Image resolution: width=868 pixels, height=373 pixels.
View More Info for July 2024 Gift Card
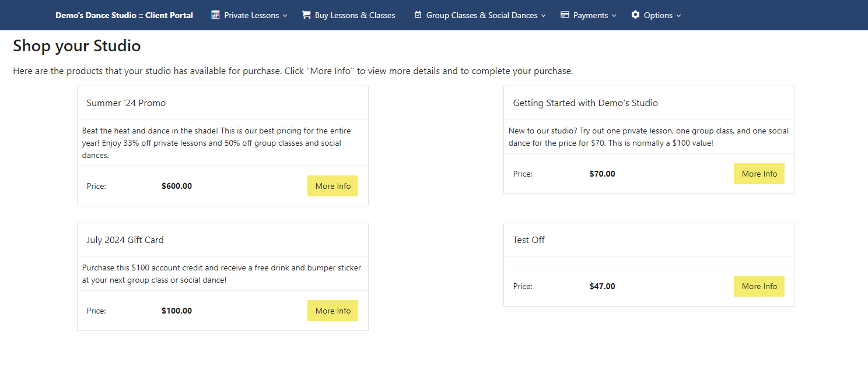pyautogui.click(x=333, y=311)
